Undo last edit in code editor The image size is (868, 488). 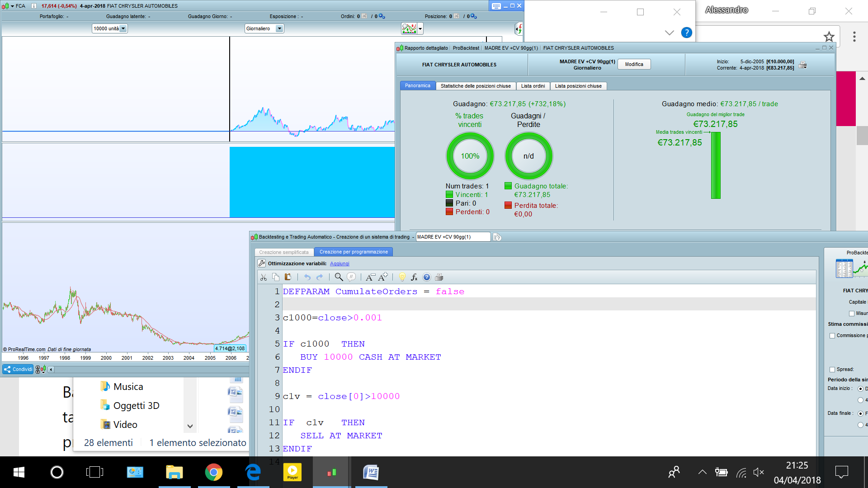point(307,277)
